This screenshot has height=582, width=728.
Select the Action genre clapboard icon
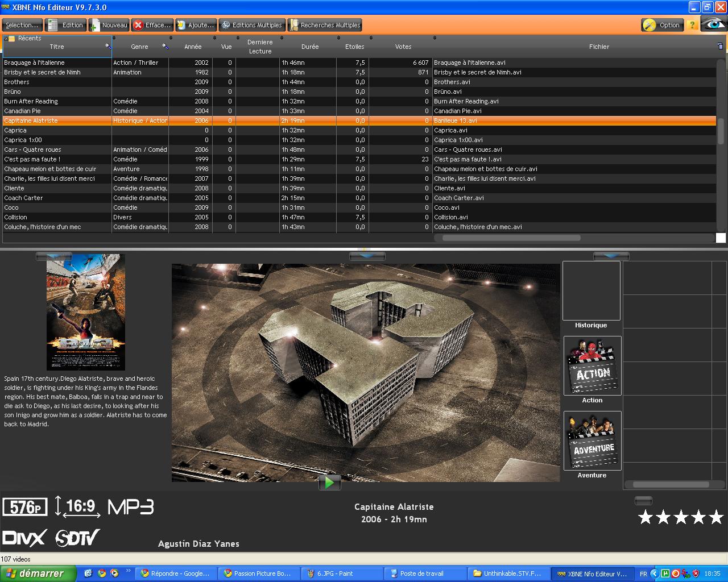coord(592,365)
